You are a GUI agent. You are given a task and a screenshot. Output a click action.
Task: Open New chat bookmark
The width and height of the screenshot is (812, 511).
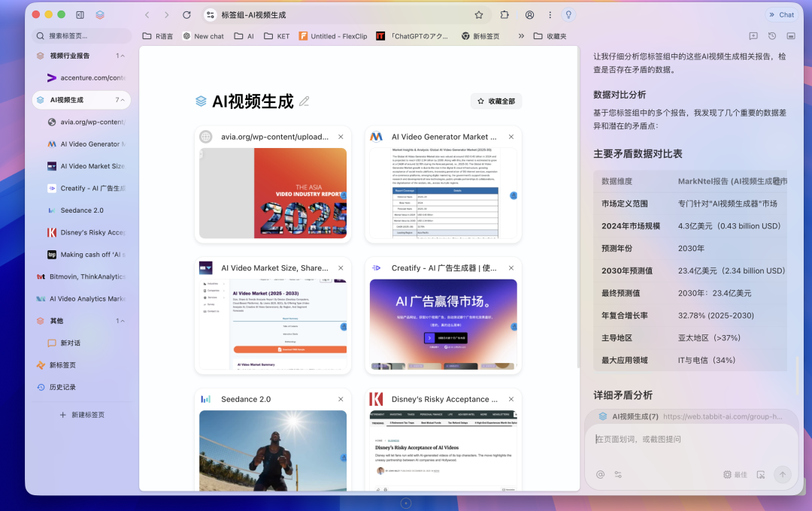[x=204, y=36]
